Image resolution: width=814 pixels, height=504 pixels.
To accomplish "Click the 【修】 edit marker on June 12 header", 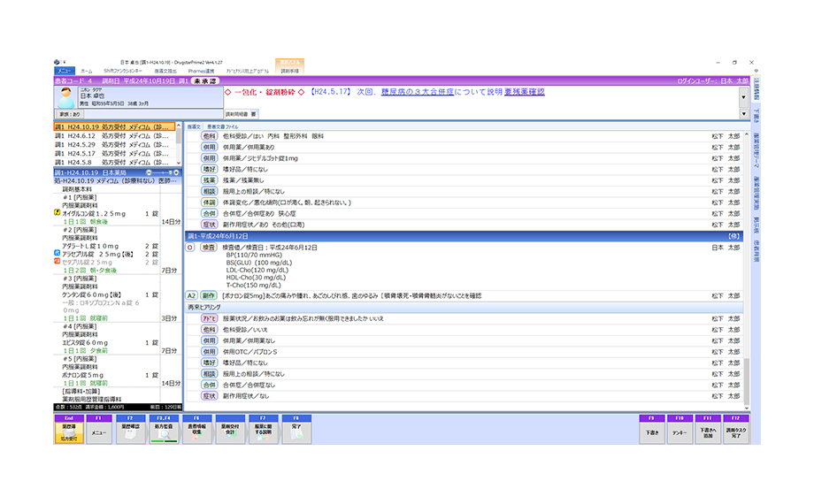I will 732,237.
